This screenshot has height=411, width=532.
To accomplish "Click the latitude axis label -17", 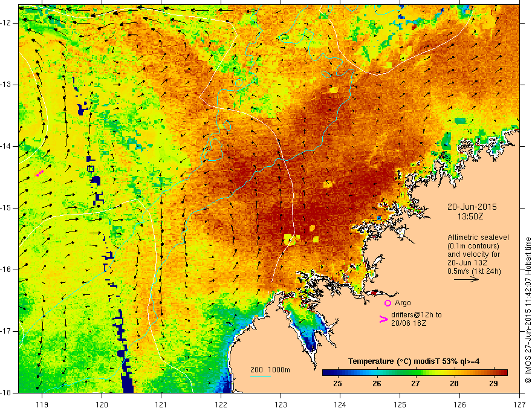I will (7, 331).
